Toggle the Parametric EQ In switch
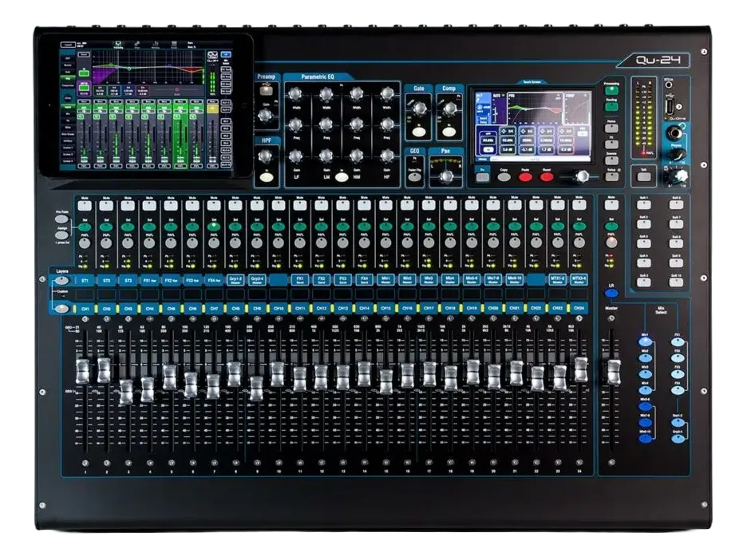The height and width of the screenshot is (560, 743). pos(342,178)
